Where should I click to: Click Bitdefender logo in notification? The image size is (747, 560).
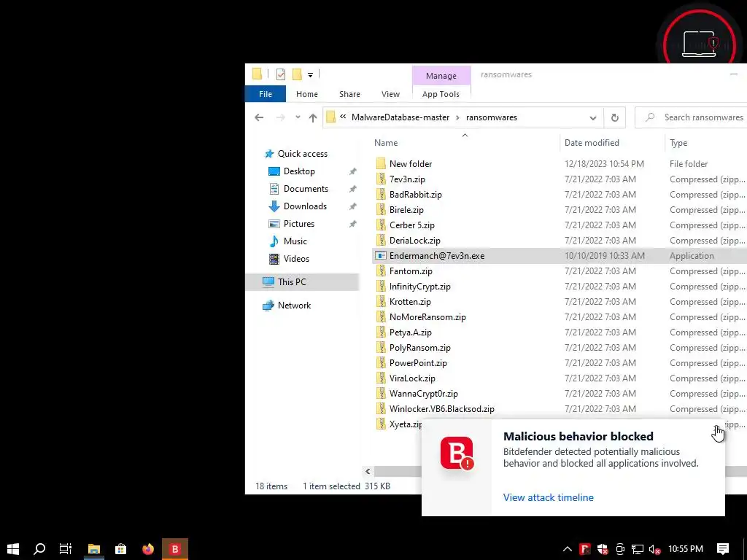(457, 453)
